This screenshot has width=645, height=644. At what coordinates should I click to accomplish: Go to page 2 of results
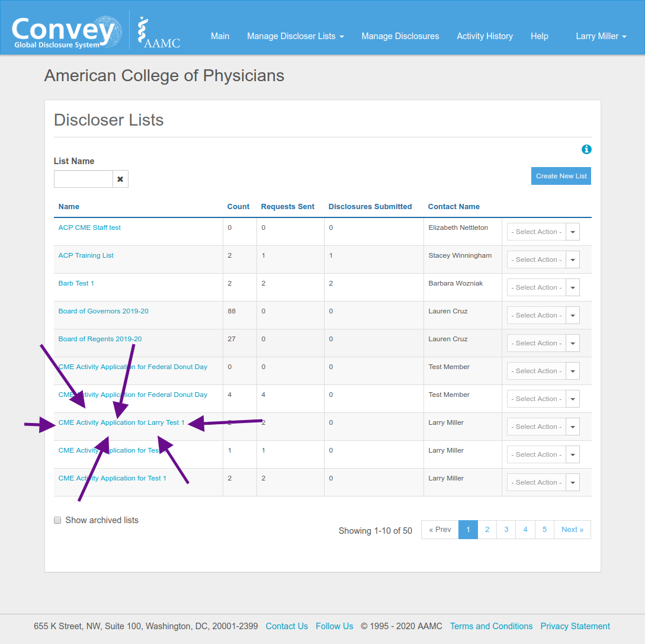[x=487, y=530]
